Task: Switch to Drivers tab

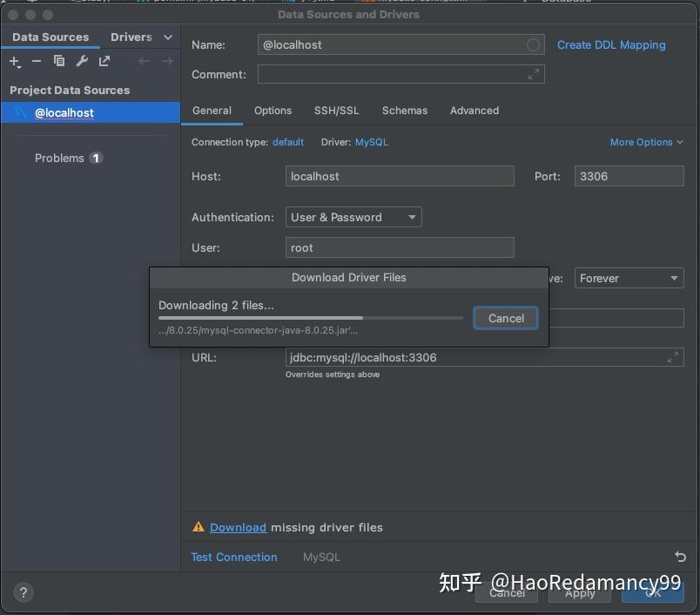Action: pyautogui.click(x=131, y=37)
